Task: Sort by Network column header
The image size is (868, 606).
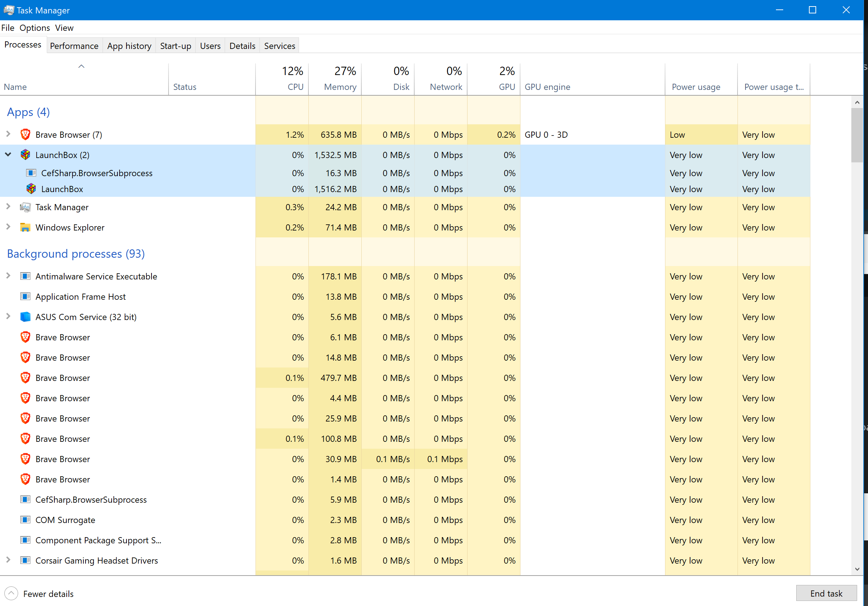Action: [x=441, y=79]
